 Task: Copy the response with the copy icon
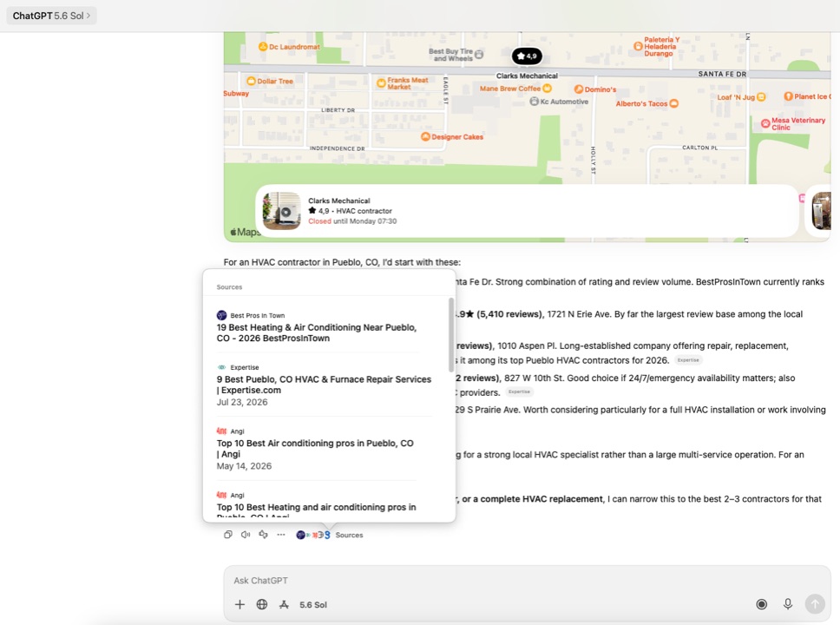pos(228,535)
